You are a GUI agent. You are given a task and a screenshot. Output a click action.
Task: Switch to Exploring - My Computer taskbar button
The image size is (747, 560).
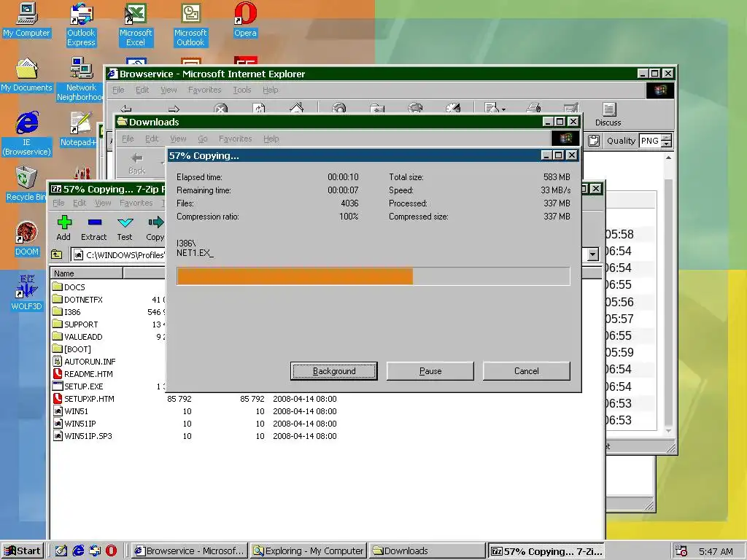[309, 551]
